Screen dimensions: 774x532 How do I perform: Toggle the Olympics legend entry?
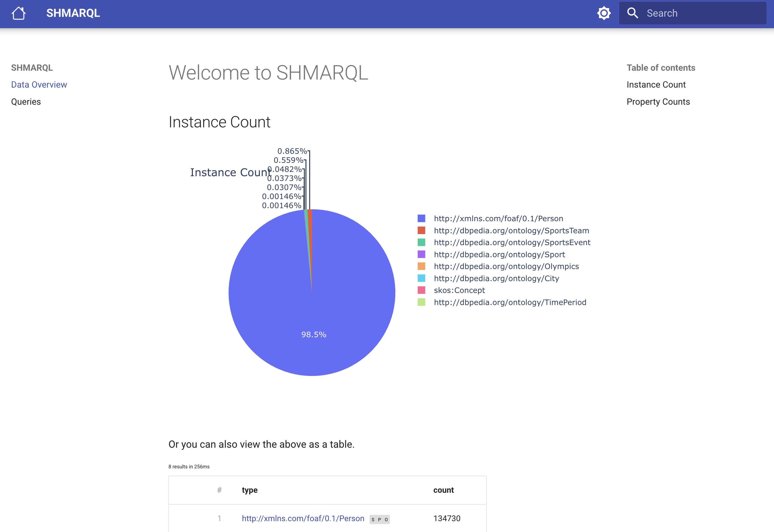coord(506,266)
